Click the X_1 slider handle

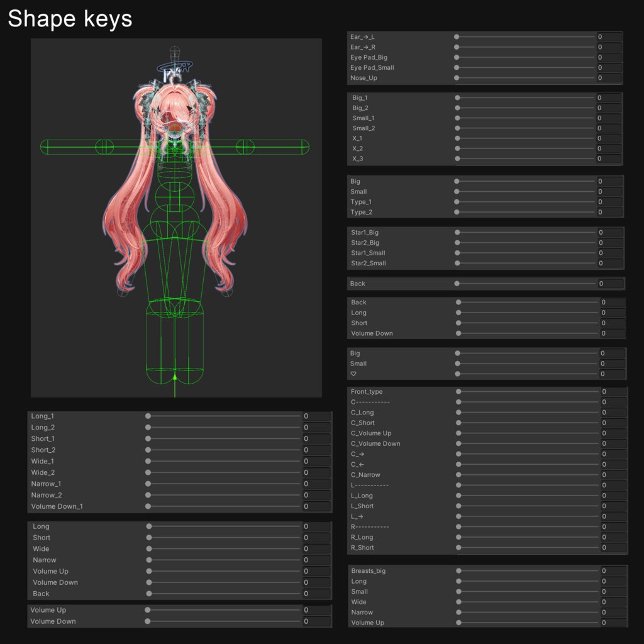(457, 138)
